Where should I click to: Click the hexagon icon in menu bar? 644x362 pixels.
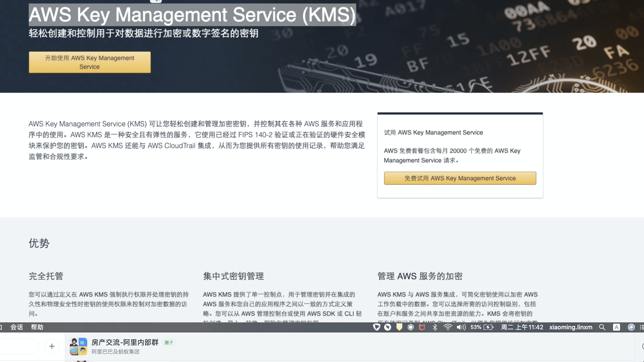tap(411, 327)
